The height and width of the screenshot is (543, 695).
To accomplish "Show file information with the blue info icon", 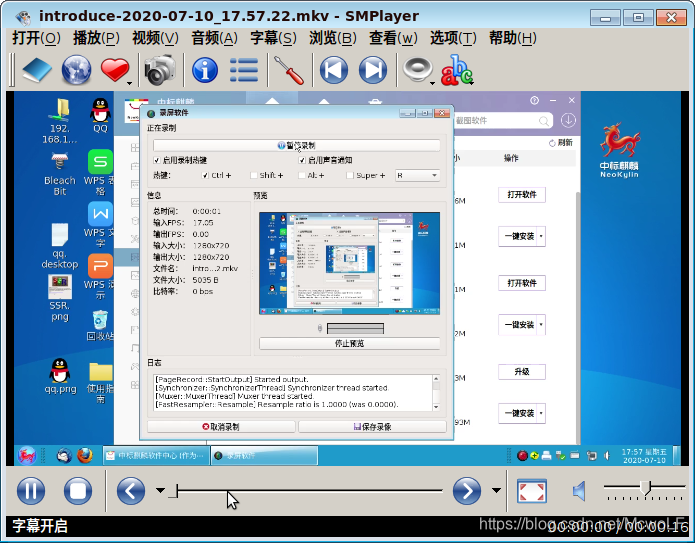I will [204, 70].
